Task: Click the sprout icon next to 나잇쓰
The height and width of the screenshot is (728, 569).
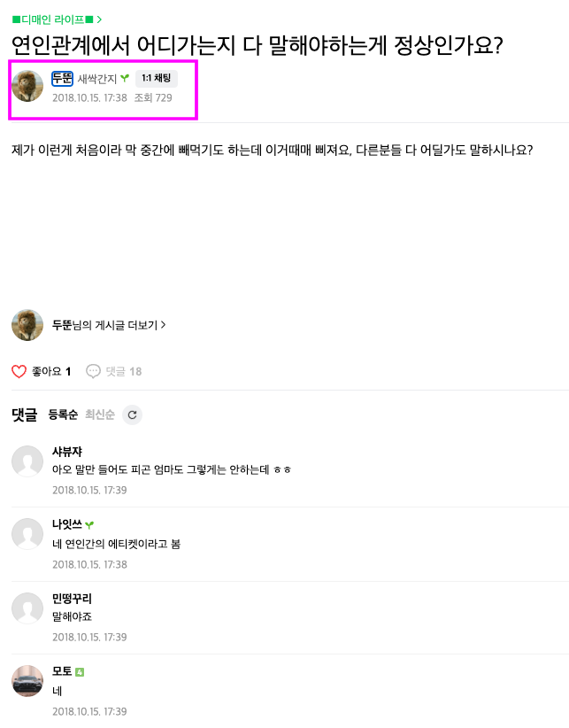Action: pos(89,524)
